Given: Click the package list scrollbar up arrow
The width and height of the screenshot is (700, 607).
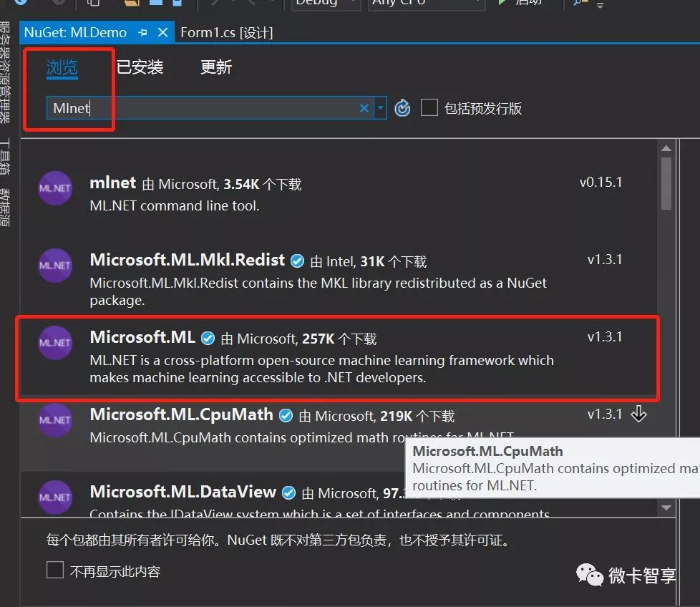Looking at the screenshot, I should pos(666,149).
